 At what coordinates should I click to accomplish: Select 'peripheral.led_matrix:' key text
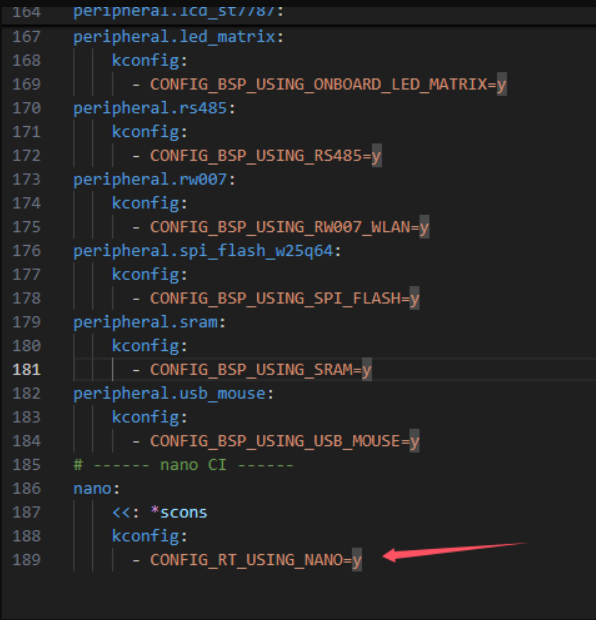pos(178,37)
